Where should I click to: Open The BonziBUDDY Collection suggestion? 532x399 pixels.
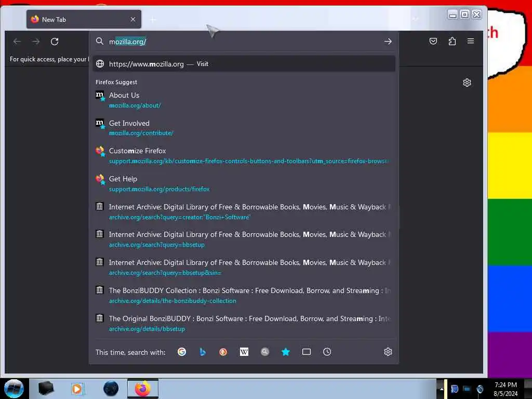244,296
